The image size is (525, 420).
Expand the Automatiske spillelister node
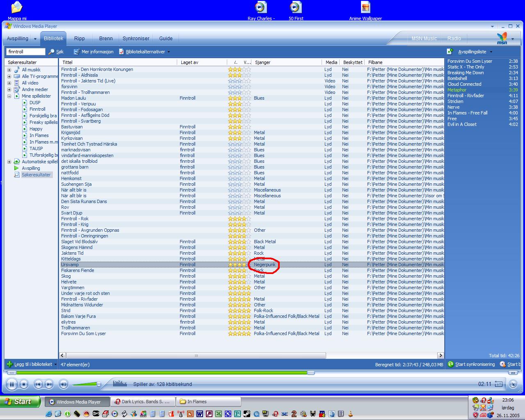point(9,162)
